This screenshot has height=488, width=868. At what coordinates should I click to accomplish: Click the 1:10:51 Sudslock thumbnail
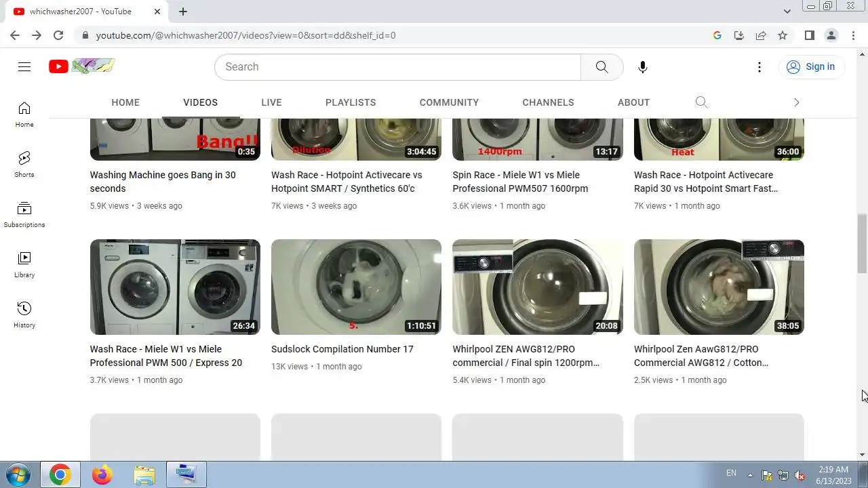tap(356, 287)
